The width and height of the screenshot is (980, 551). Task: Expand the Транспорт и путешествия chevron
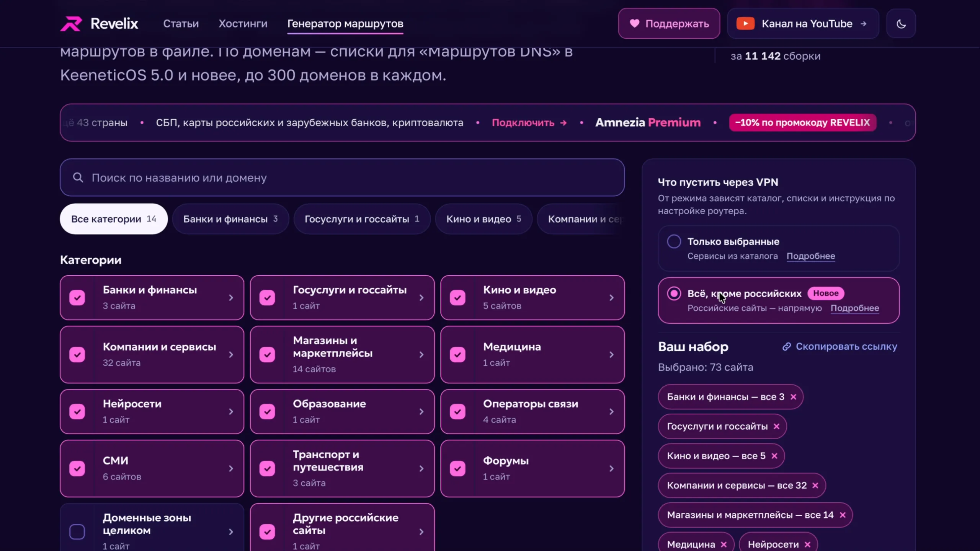(x=421, y=469)
